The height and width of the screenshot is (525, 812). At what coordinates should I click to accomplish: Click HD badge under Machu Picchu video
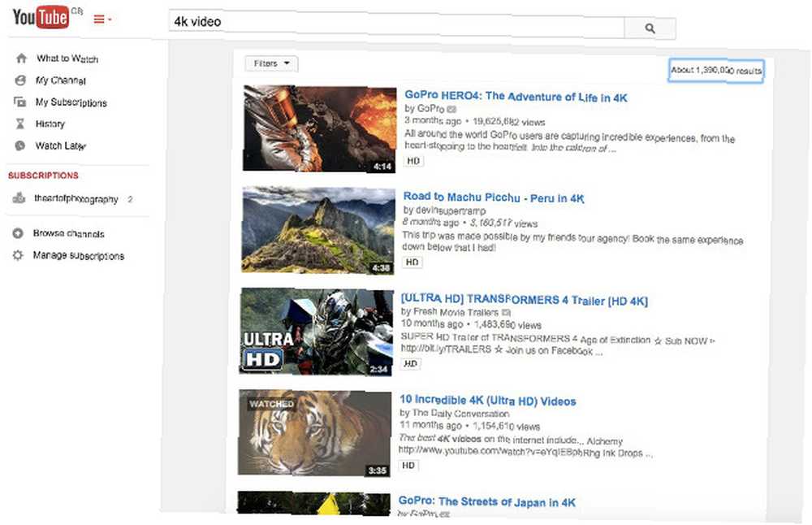[412, 262]
